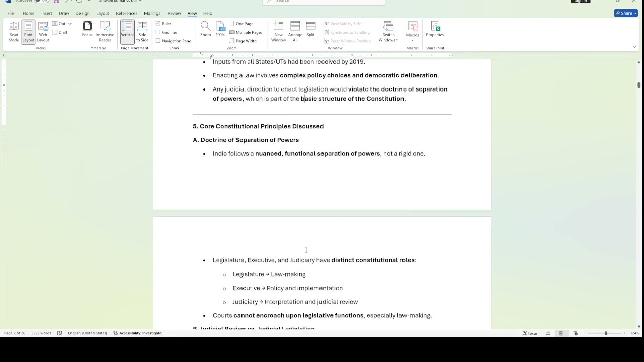The height and width of the screenshot is (362, 644).
Task: Open a New Window
Action: point(278,32)
